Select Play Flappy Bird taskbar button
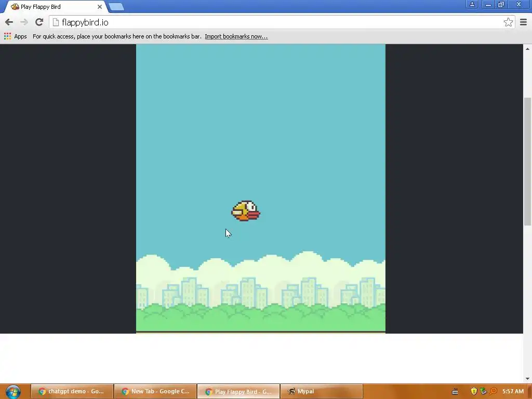The height and width of the screenshot is (399, 532). coord(238,392)
